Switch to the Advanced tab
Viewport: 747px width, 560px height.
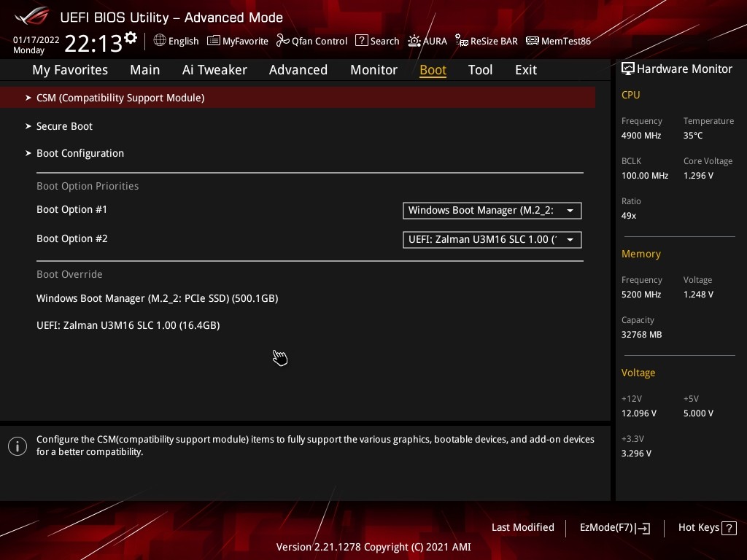(x=298, y=70)
